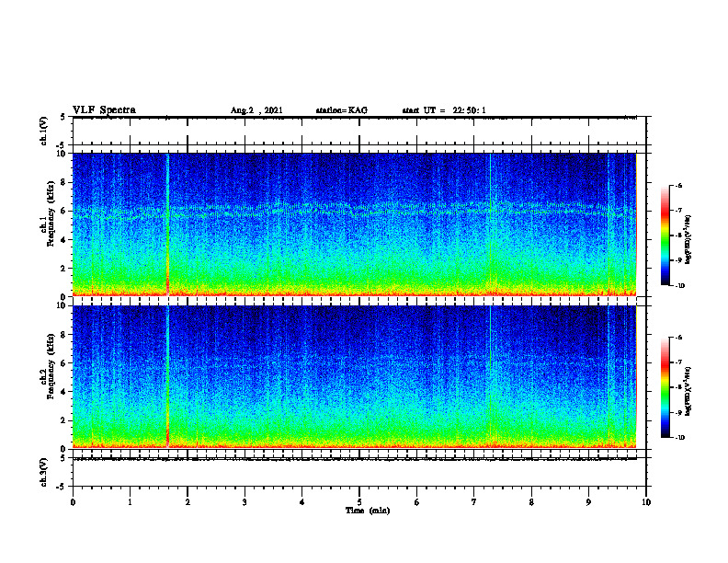
Task: Click the wavy 6 kHz emission band in ch.1 spectrogram
Action: pyautogui.click(x=354, y=210)
